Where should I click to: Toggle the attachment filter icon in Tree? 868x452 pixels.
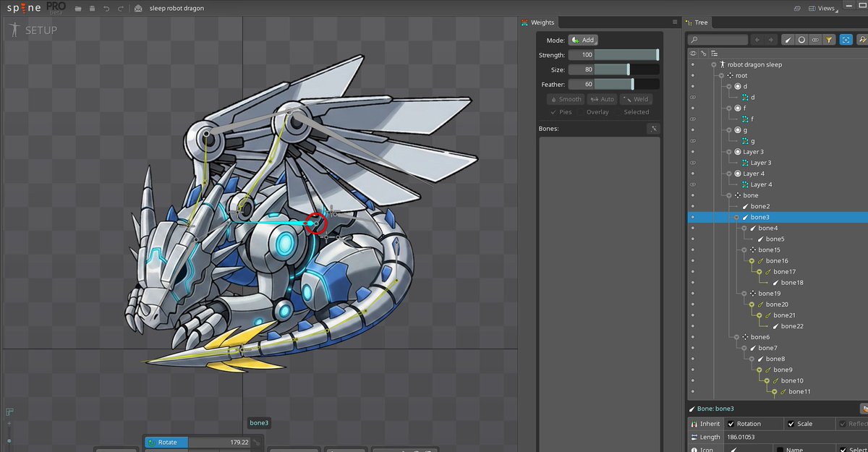[x=815, y=40]
